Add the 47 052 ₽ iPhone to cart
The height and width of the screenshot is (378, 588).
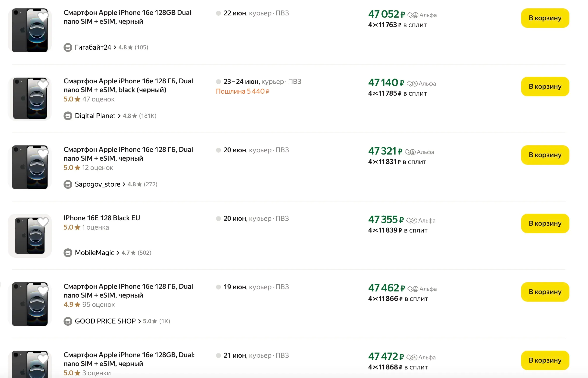point(544,18)
